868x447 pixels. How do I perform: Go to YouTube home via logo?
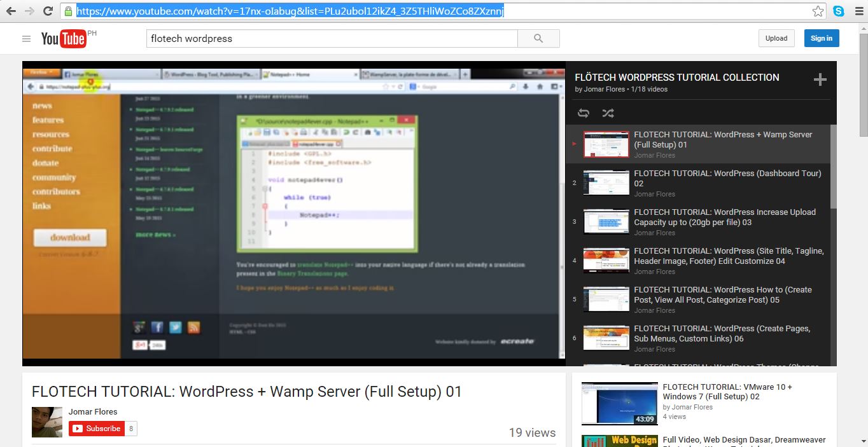point(64,39)
